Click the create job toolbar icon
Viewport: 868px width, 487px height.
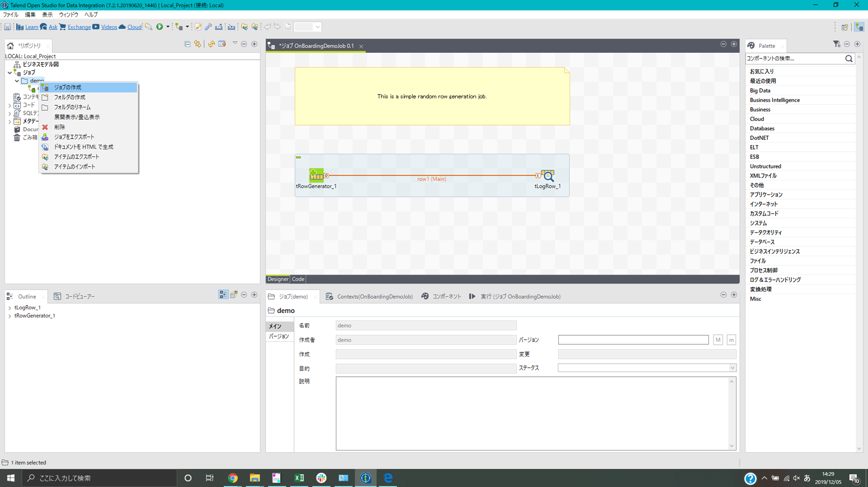[179, 27]
